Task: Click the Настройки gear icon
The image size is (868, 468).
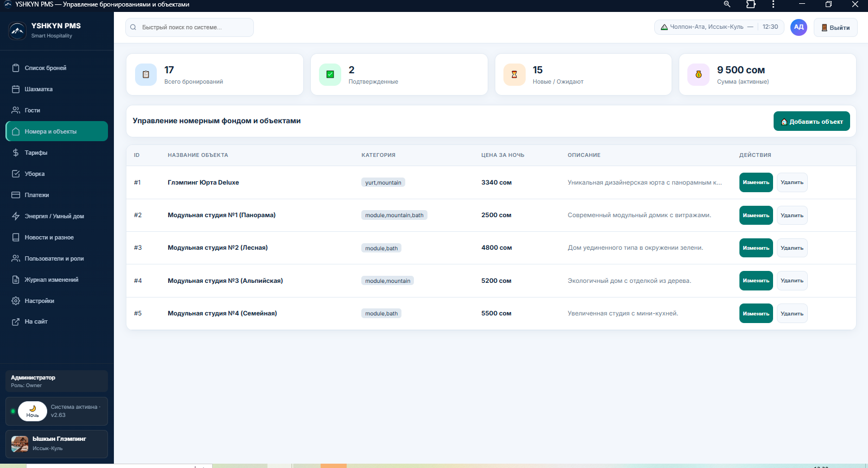Action: tap(16, 301)
